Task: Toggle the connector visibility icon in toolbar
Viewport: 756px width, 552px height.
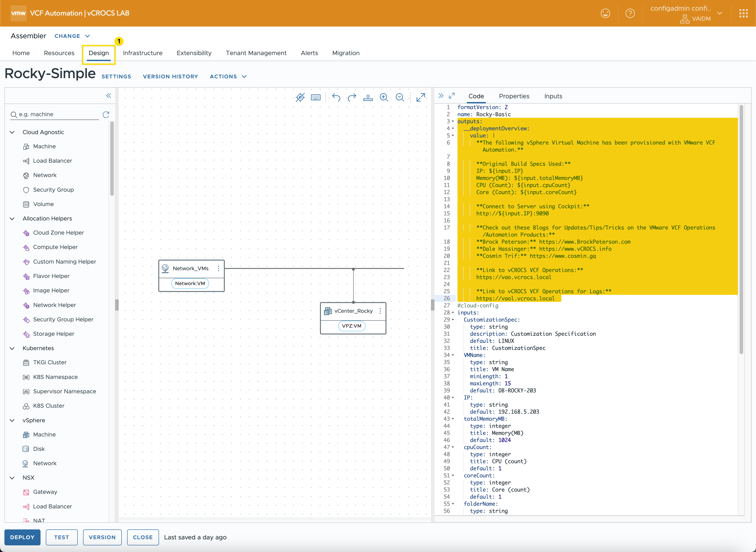Action: tap(300, 97)
